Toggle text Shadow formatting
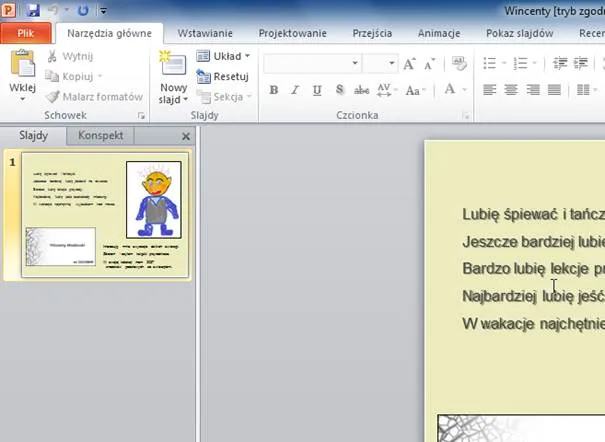Viewport: 605px width, 442px height. point(340,90)
